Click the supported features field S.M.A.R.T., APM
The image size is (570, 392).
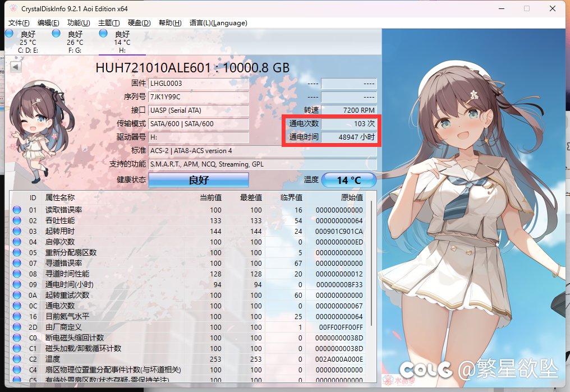click(263, 164)
